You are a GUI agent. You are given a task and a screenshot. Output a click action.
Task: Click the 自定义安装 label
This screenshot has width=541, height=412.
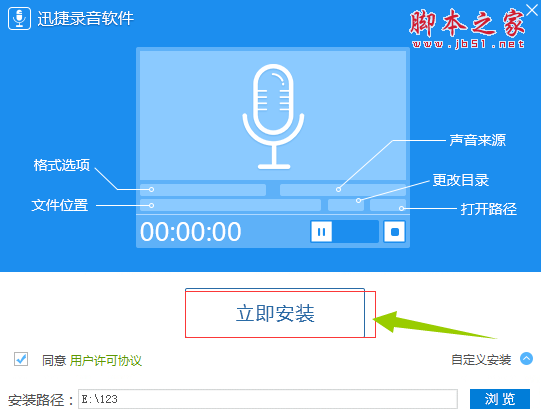pyautogui.click(x=481, y=360)
